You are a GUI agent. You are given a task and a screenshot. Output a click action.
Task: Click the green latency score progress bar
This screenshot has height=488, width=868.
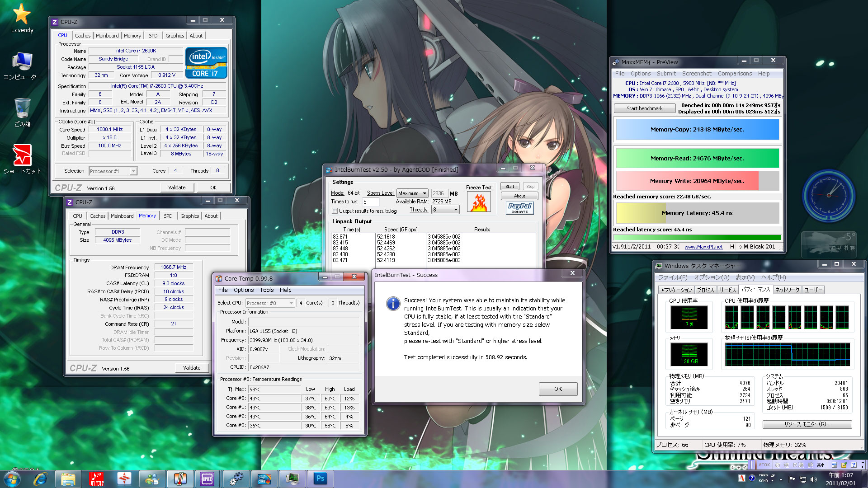click(x=697, y=238)
